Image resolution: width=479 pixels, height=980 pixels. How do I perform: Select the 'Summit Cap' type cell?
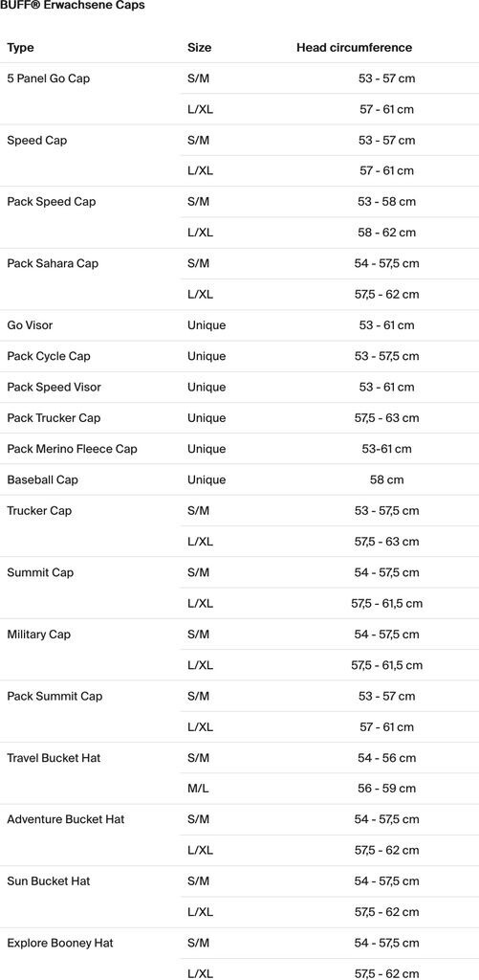click(40, 572)
